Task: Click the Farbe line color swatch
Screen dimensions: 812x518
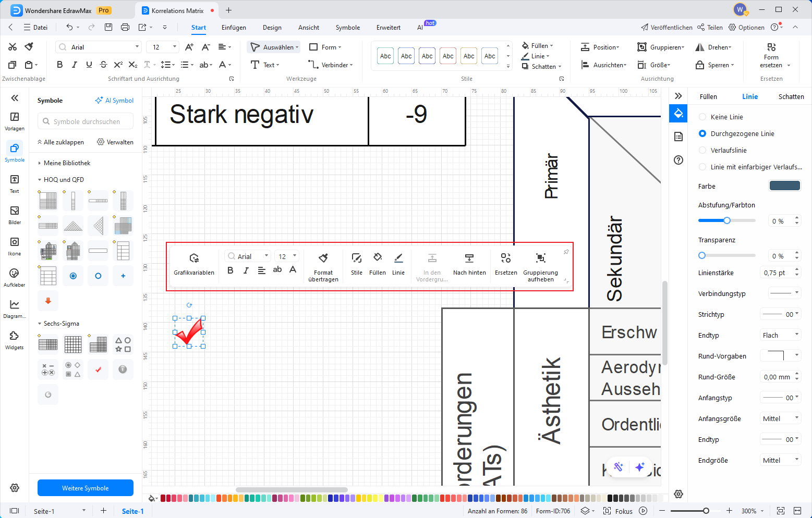Action: (x=784, y=186)
